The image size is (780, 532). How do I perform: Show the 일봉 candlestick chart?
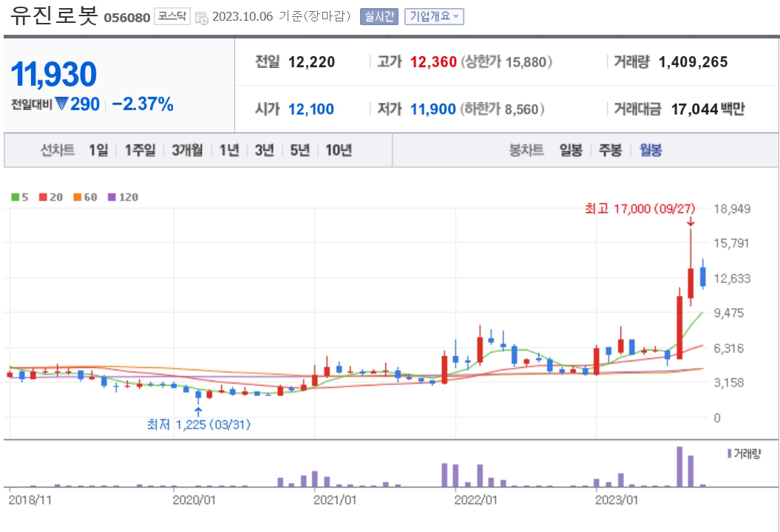click(x=571, y=150)
